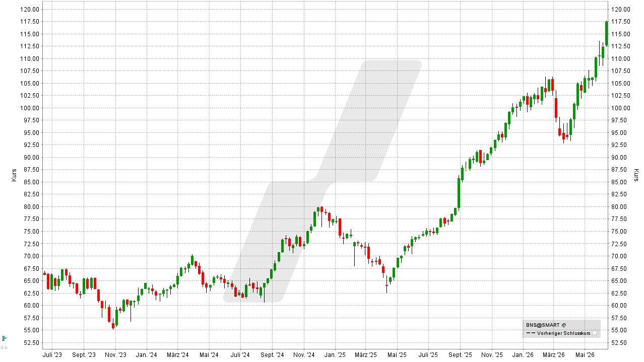This screenshot has width=644, height=362.
Task: Click the 52.50 label on right axis
Action: (x=620, y=342)
